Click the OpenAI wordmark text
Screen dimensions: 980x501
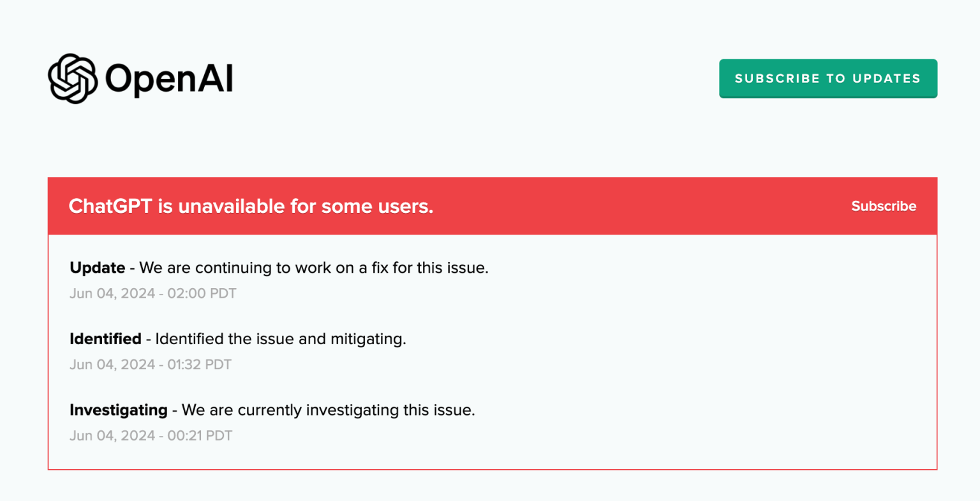pos(168,77)
